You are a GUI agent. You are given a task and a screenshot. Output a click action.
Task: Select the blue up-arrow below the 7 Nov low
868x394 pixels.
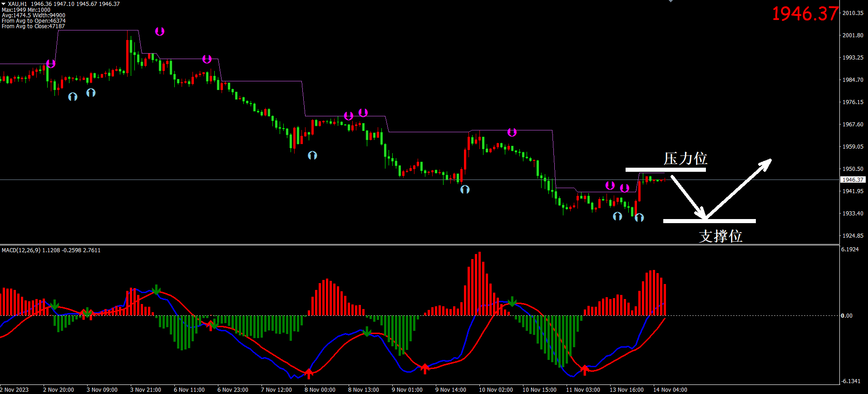tap(312, 155)
